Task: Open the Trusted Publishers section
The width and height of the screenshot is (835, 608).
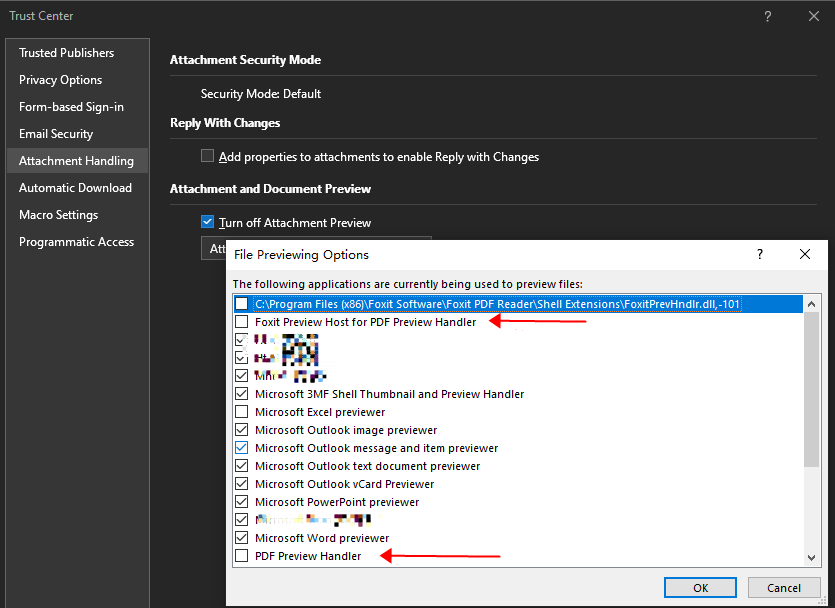Action: (67, 53)
